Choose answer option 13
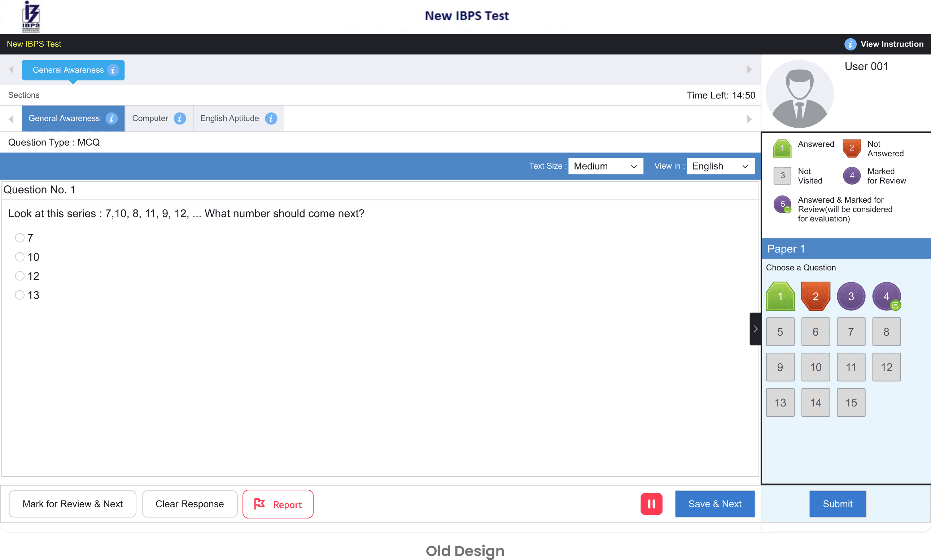Screen dimensions: 931x560 pos(19,295)
